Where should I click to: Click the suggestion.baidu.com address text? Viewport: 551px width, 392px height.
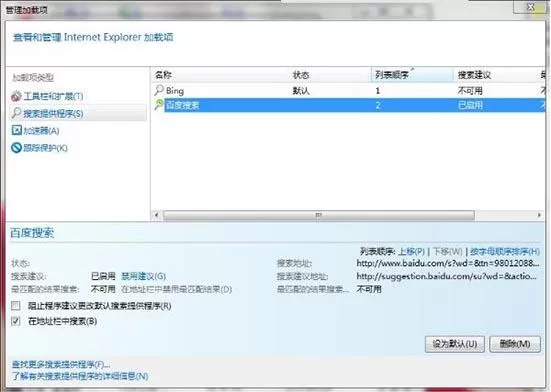pyautogui.click(x=446, y=276)
